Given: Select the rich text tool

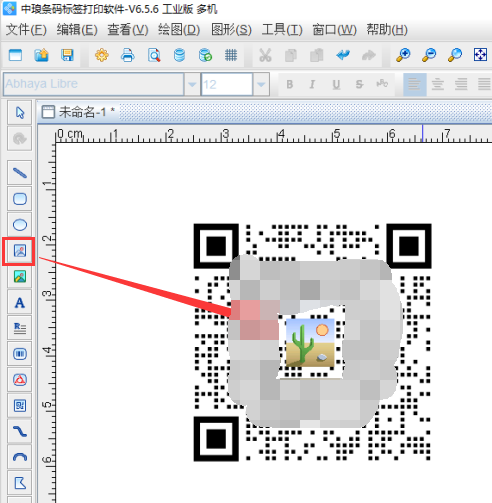Looking at the screenshot, I should point(20,328).
